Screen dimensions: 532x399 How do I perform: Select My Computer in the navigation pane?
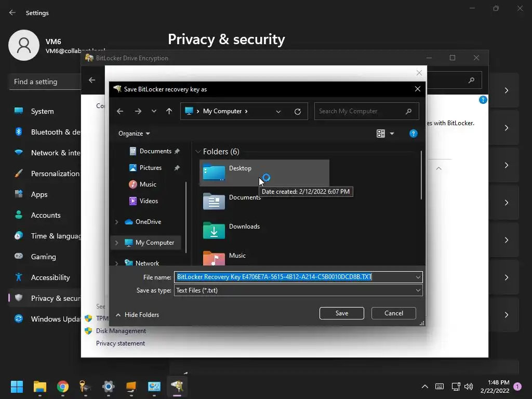click(x=154, y=243)
